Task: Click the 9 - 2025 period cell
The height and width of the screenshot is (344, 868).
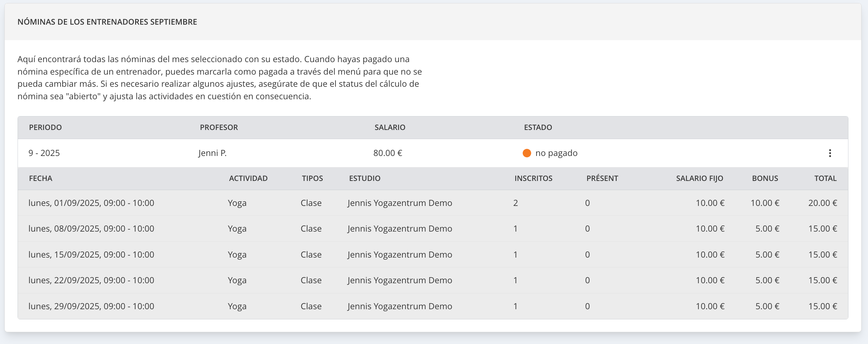Action: coord(44,153)
